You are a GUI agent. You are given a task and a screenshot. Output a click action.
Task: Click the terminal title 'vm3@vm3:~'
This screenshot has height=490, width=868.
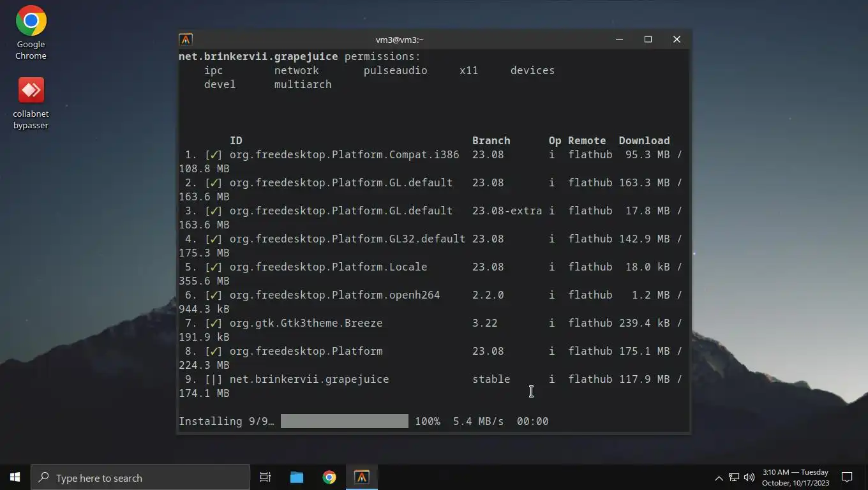(400, 40)
